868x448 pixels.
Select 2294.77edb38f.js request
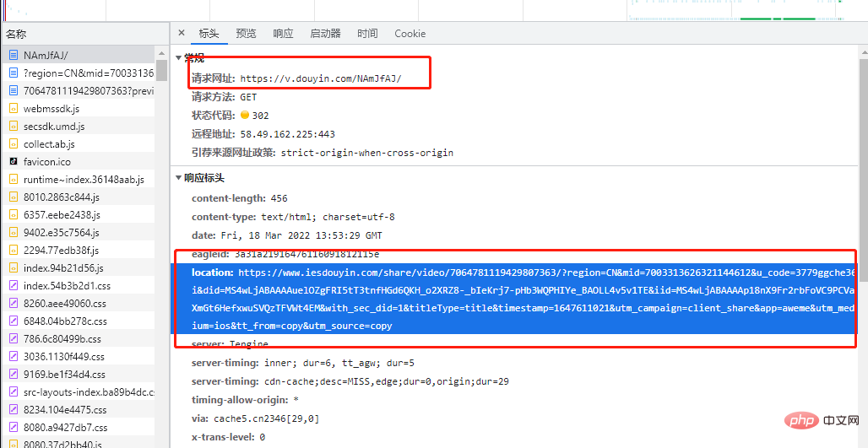[x=78, y=250]
